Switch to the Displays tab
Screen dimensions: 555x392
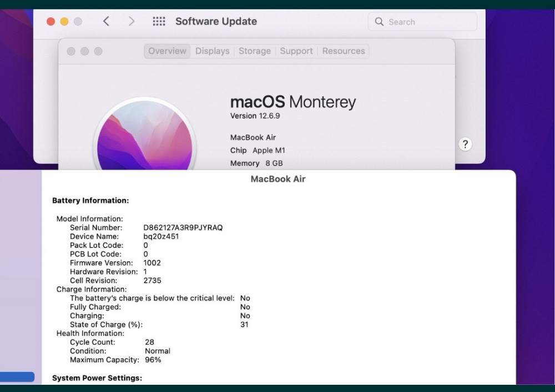click(x=212, y=51)
